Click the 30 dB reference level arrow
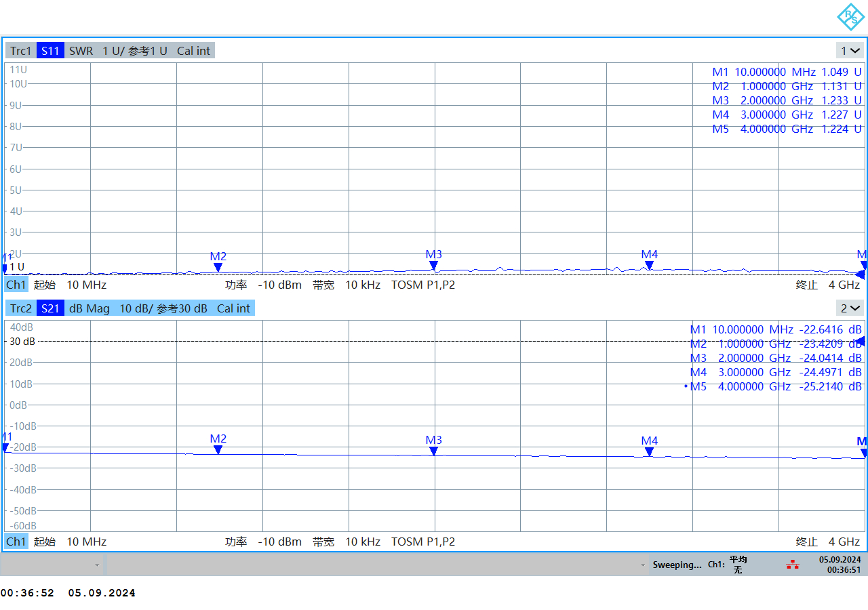Image resolution: width=868 pixels, height=610 pixels. 861,342
